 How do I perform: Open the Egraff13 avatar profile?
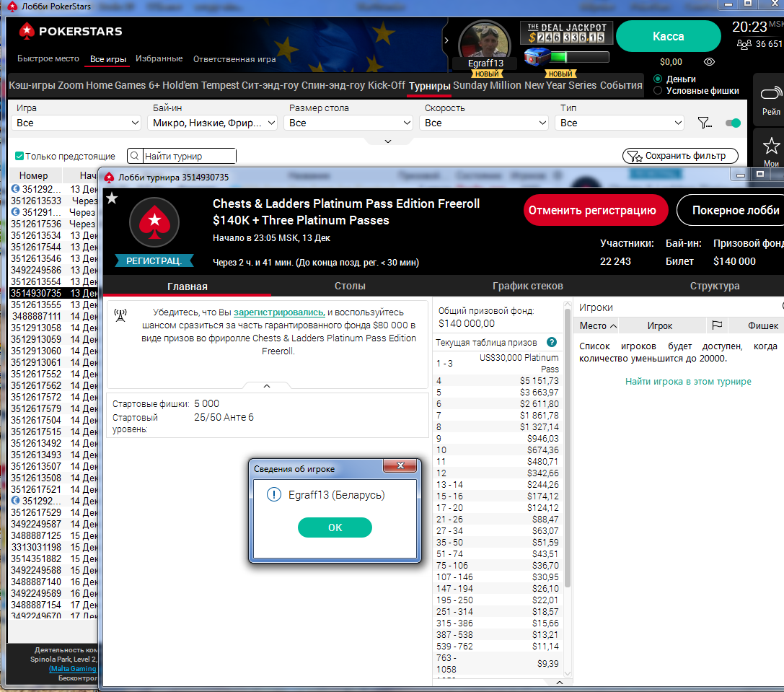(484, 42)
